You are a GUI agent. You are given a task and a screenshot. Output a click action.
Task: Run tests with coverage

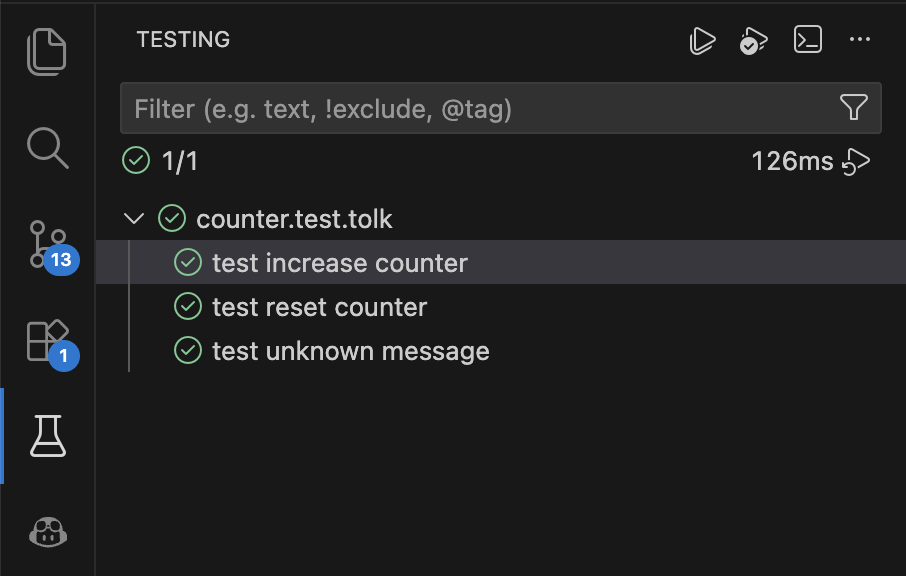click(x=753, y=40)
